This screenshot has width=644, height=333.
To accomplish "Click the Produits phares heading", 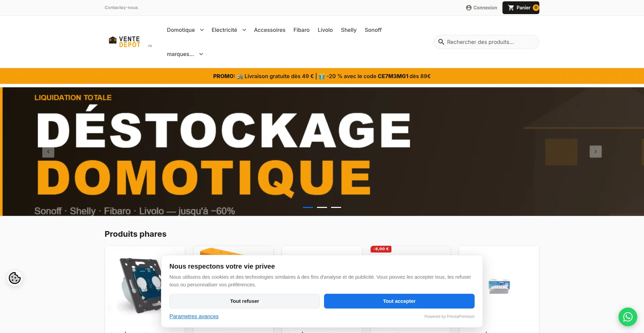I will [136, 234].
